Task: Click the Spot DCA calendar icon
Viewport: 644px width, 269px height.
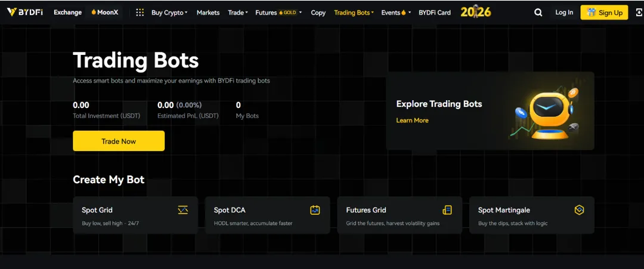Action: pyautogui.click(x=315, y=210)
